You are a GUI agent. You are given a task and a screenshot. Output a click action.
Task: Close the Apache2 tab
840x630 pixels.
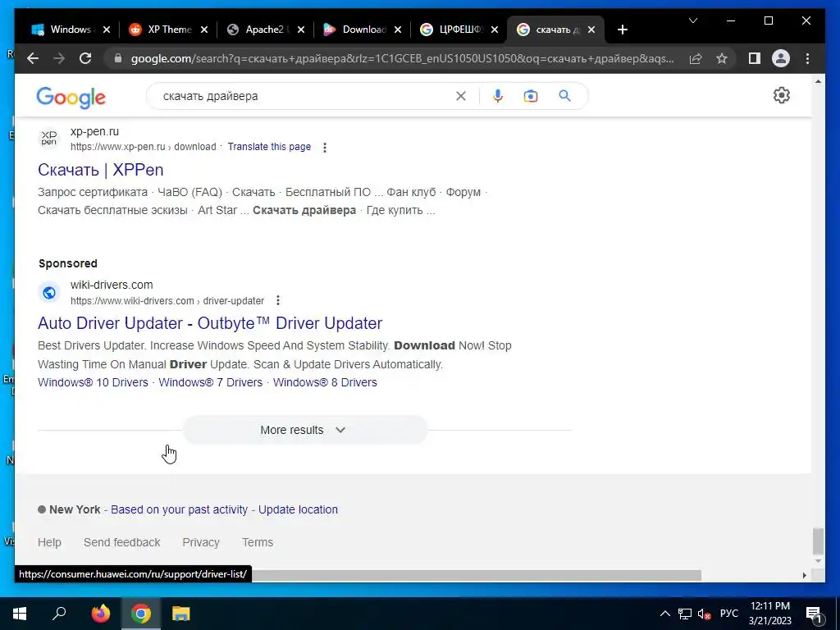301,30
